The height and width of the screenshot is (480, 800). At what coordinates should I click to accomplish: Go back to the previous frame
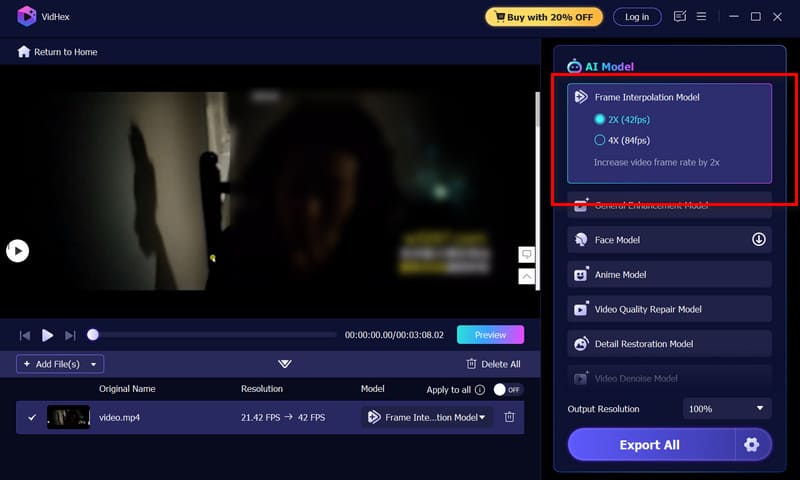pos(24,335)
